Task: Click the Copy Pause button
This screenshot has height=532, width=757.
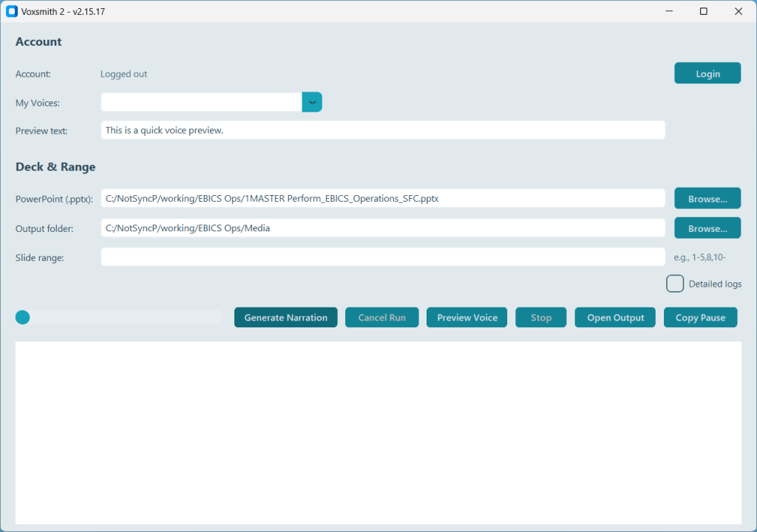Action: (x=701, y=317)
